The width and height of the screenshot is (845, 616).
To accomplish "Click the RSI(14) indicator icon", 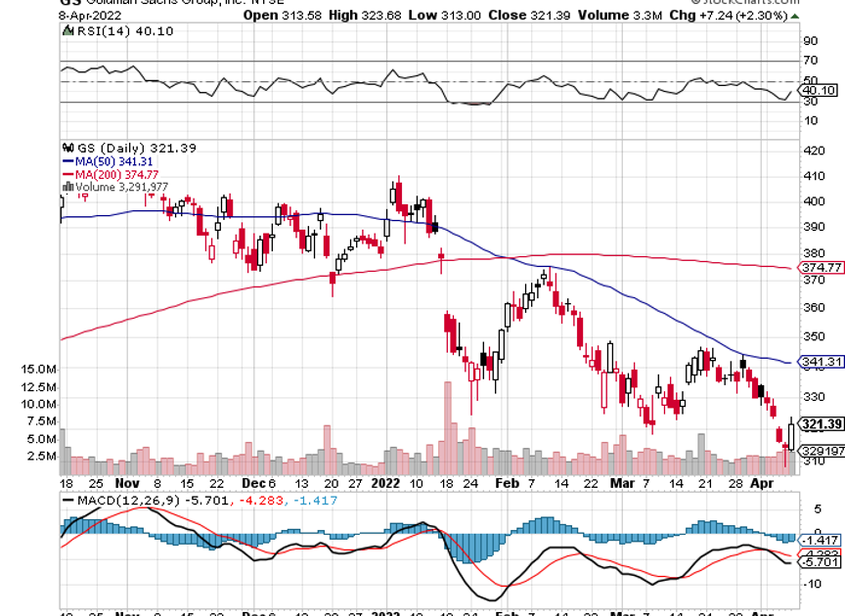I will pos(68,31).
